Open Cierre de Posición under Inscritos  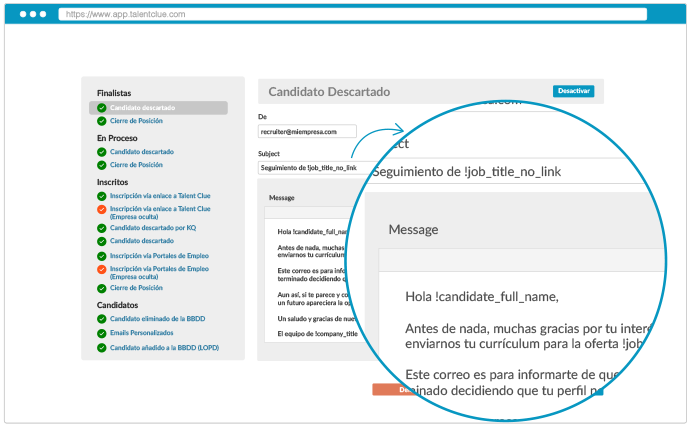point(136,288)
